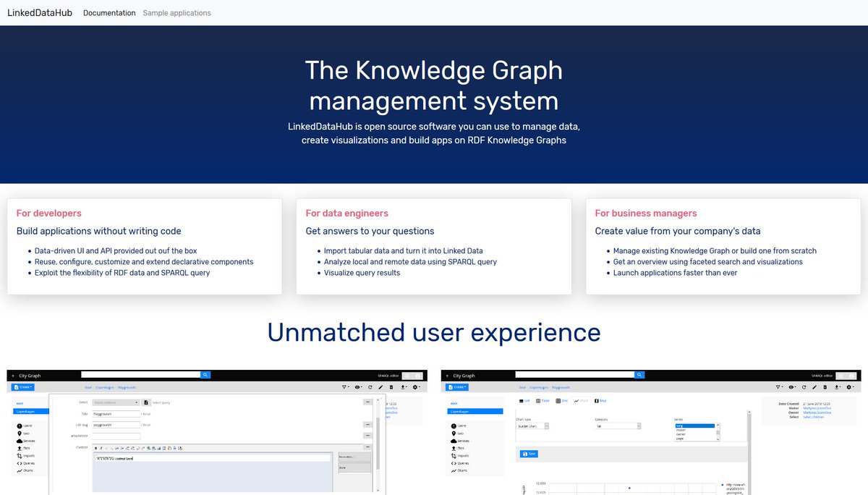The image size is (868, 495).
Task: Open the select children dropdown in form
Action: (116, 402)
